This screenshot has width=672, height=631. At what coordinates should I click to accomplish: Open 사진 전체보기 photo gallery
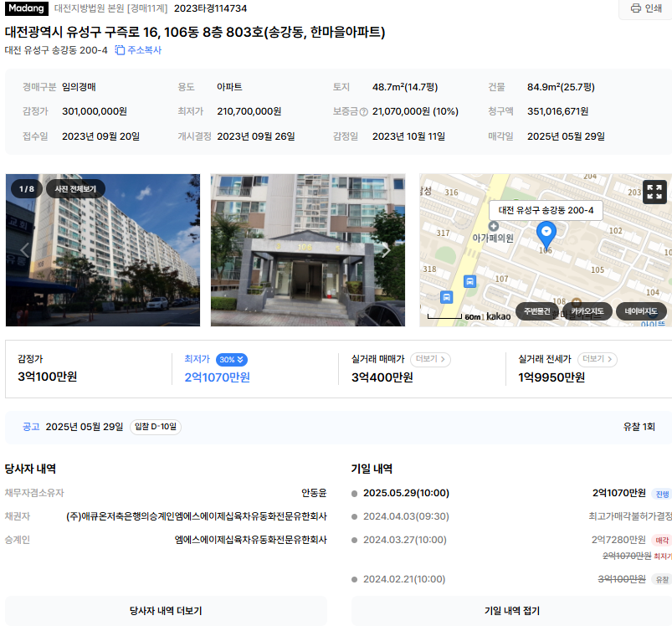point(75,189)
